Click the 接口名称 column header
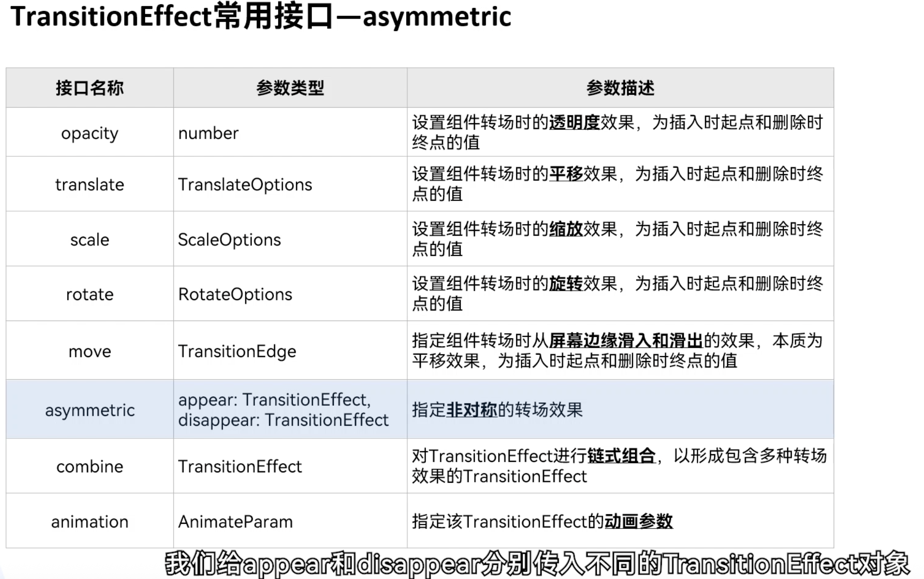Viewport: 924px width, 579px height. coord(89,88)
